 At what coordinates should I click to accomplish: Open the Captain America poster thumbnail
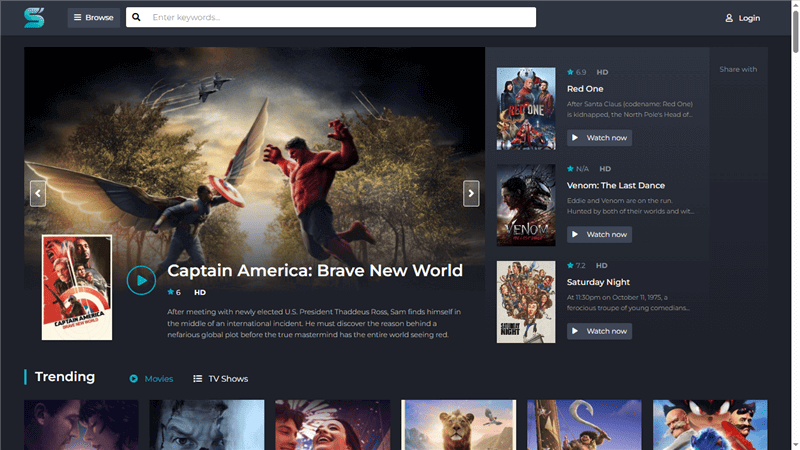77,287
